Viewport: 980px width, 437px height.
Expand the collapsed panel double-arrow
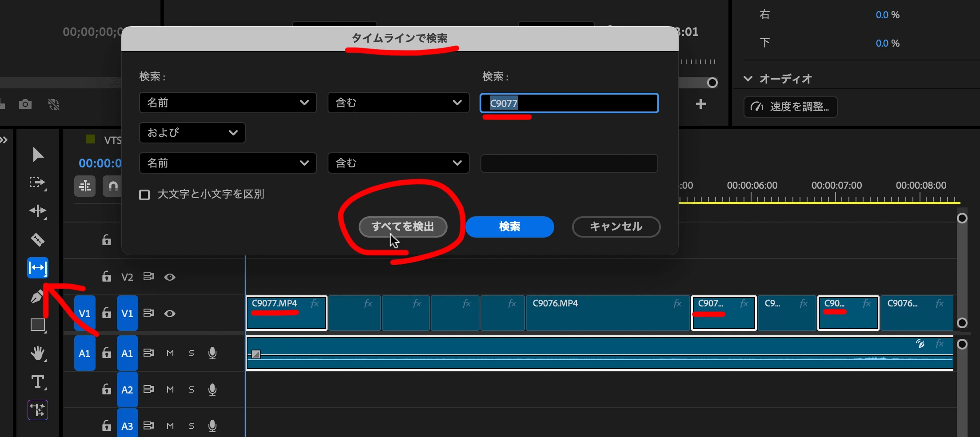pos(4,140)
